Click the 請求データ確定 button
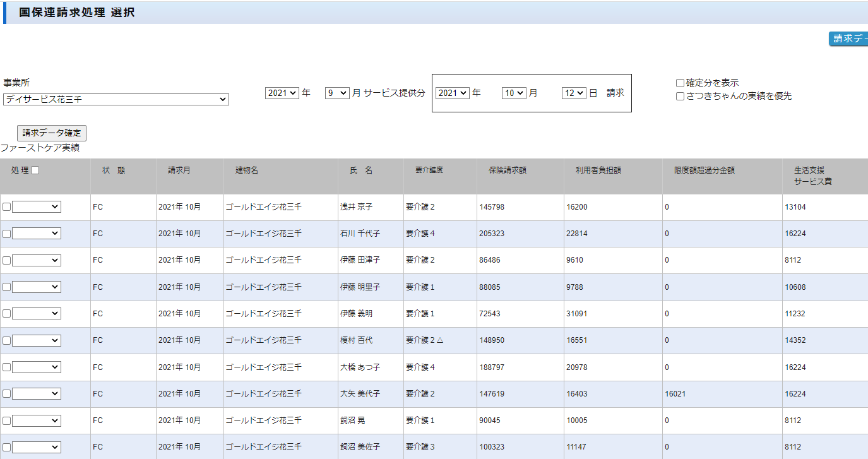 pos(52,133)
